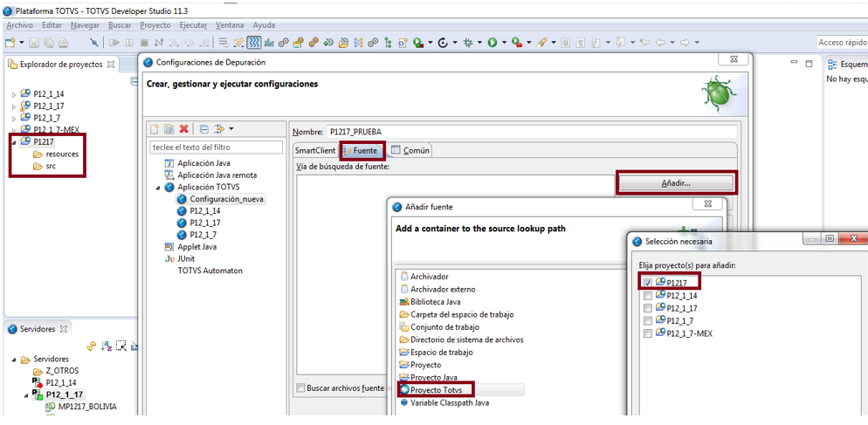868x425 pixels.
Task: Collapse the P1217 project node
Action: pyautogui.click(x=14, y=141)
